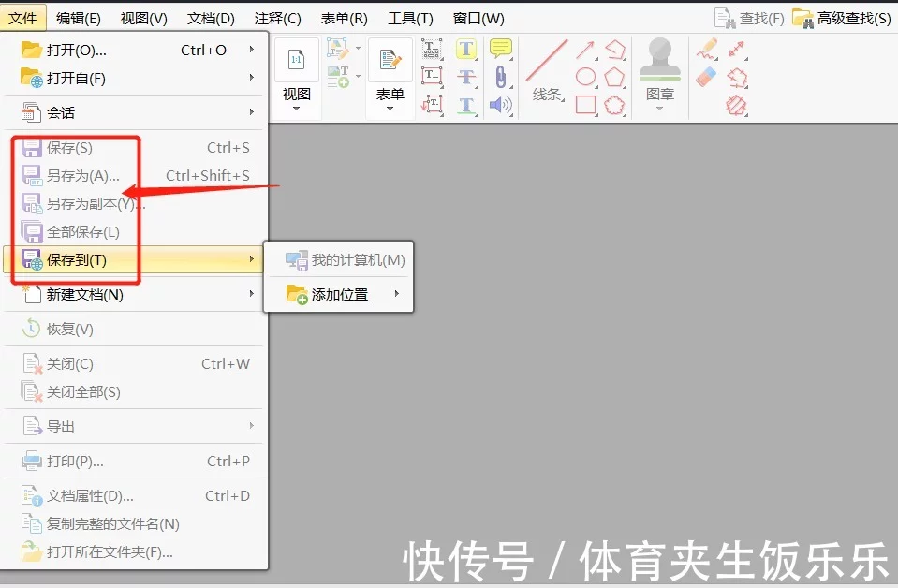
Task: Open the 编辑(E) menu
Action: pos(79,19)
